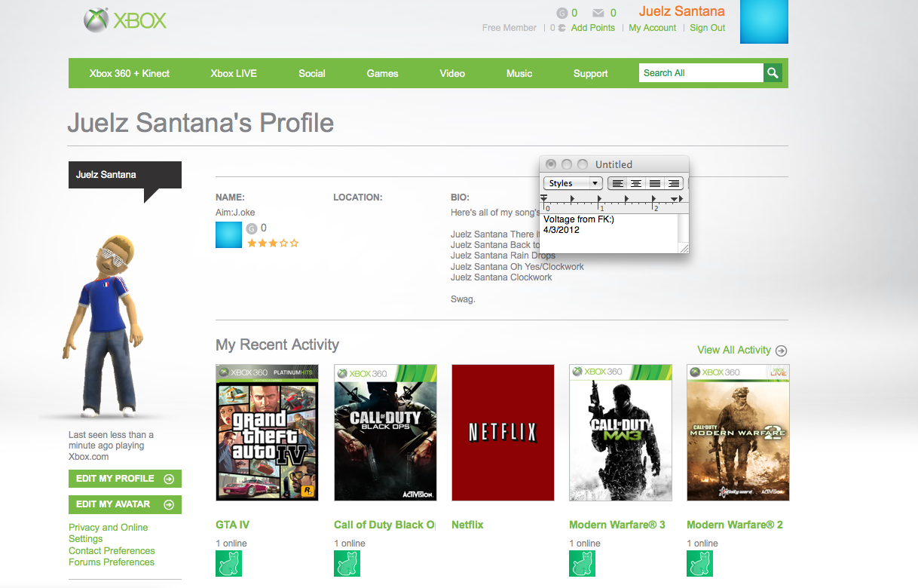The height and width of the screenshot is (588, 918).
Task: Click Juelz Santana gamertag in header
Action: click(682, 11)
